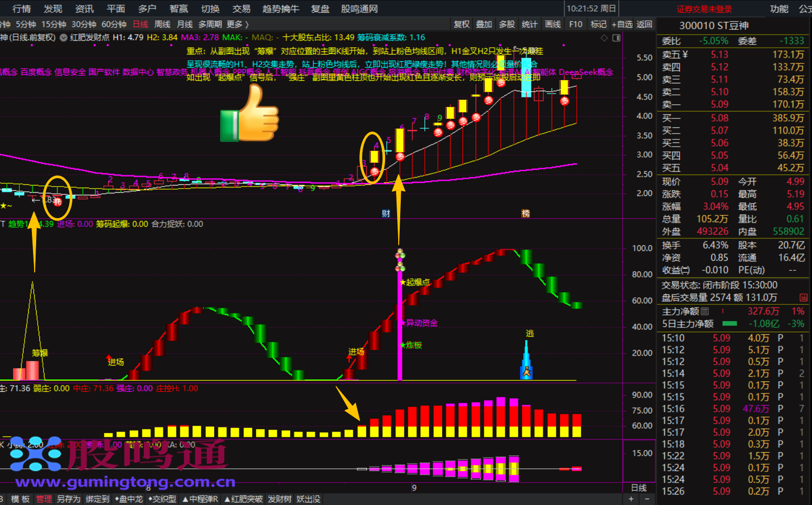Click the zoom out minus button
812x505 pixels.
pos(647,499)
